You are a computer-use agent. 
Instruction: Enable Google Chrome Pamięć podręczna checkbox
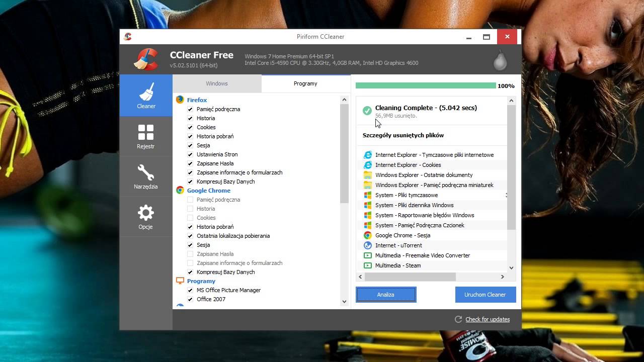click(x=190, y=200)
